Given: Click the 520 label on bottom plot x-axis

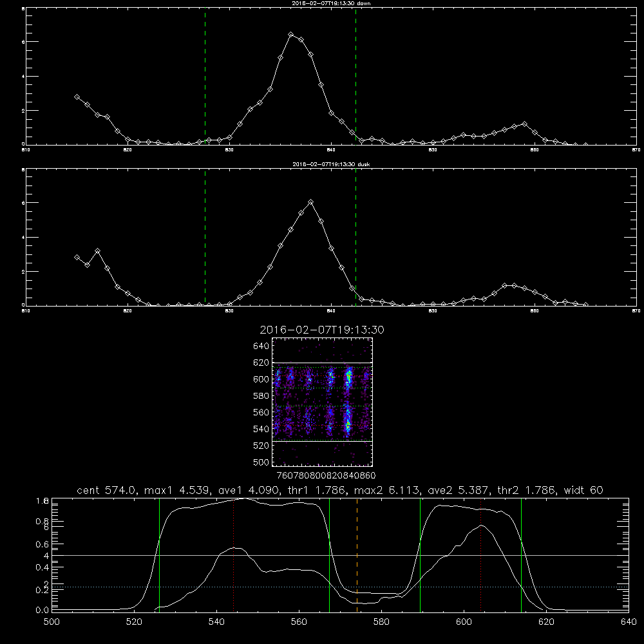Looking at the screenshot, I should tap(134, 622).
